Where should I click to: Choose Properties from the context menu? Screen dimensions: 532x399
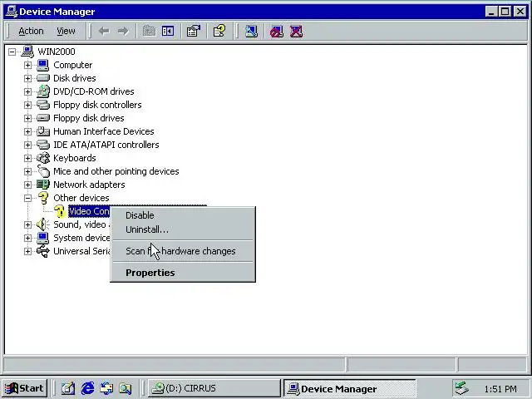tap(183, 273)
